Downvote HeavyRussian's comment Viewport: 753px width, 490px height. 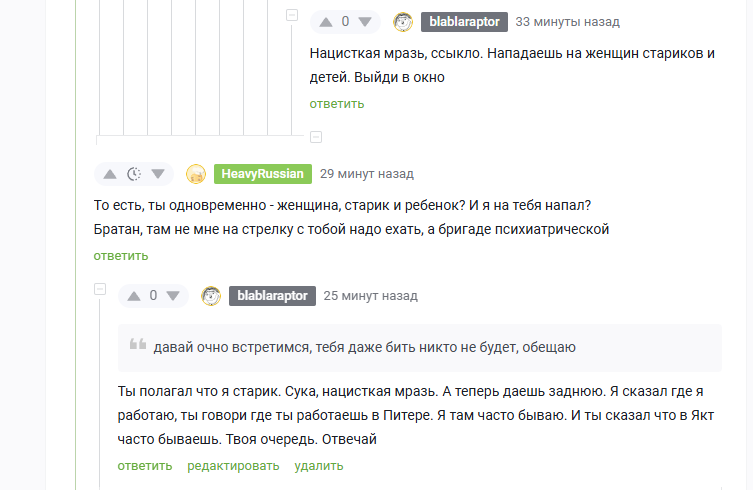(x=159, y=173)
